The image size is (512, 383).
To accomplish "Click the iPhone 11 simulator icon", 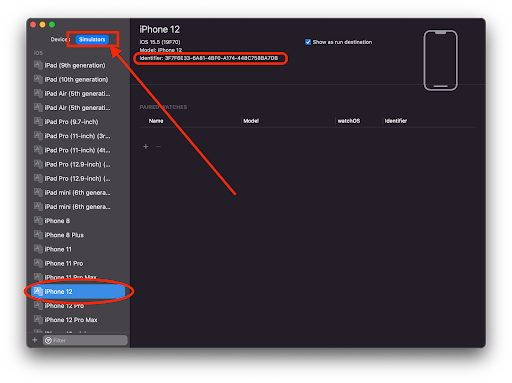I will [x=38, y=249].
